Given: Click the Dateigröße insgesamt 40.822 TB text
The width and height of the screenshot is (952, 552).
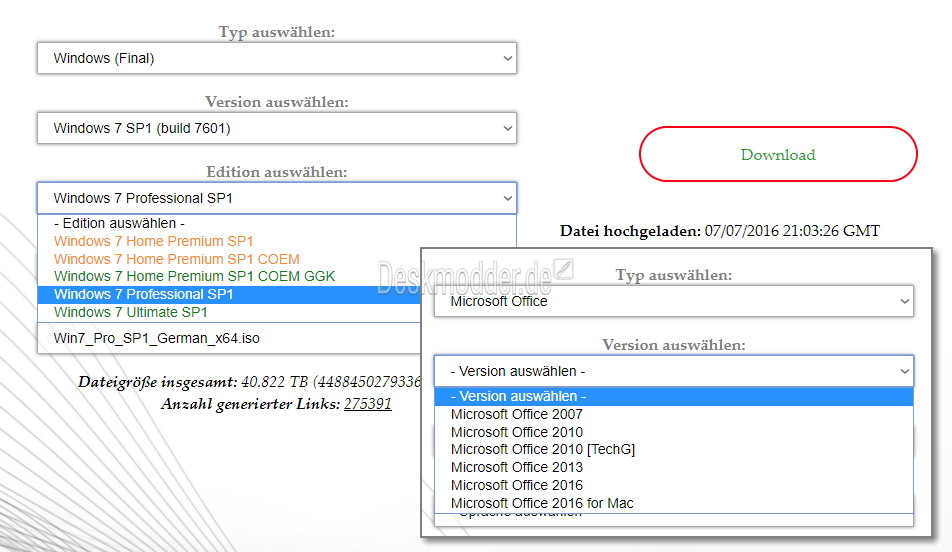Looking at the screenshot, I should (249, 382).
